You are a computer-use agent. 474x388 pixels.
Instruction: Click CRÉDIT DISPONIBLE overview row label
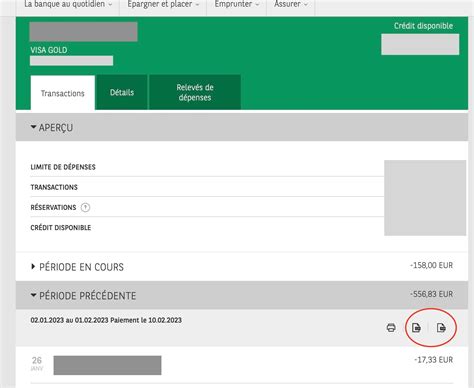[61, 228]
